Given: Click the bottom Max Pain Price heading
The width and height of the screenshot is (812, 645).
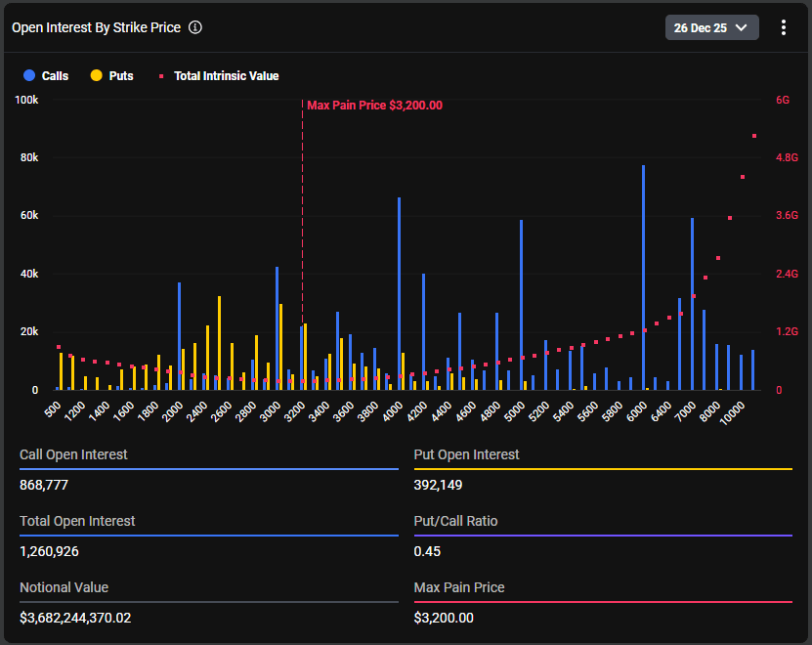Looking at the screenshot, I should pyautogui.click(x=459, y=587).
